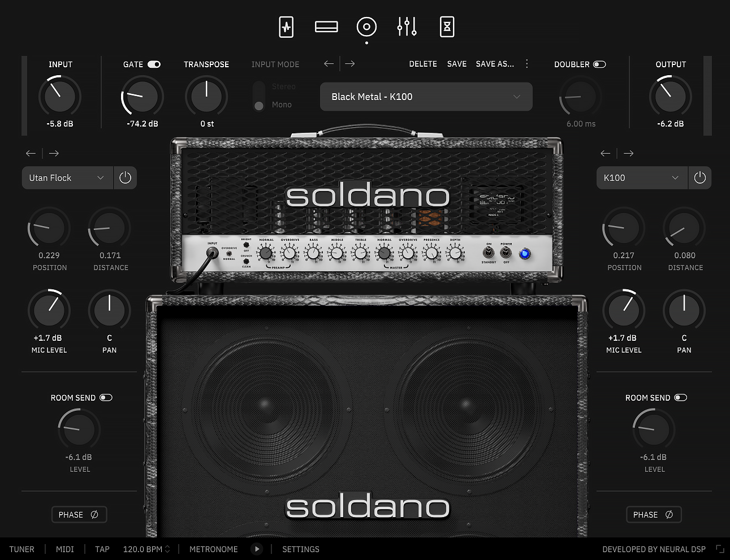Image resolution: width=730 pixels, height=560 pixels.
Task: Click left mic Distance knob at 0.171
Action: [110, 228]
